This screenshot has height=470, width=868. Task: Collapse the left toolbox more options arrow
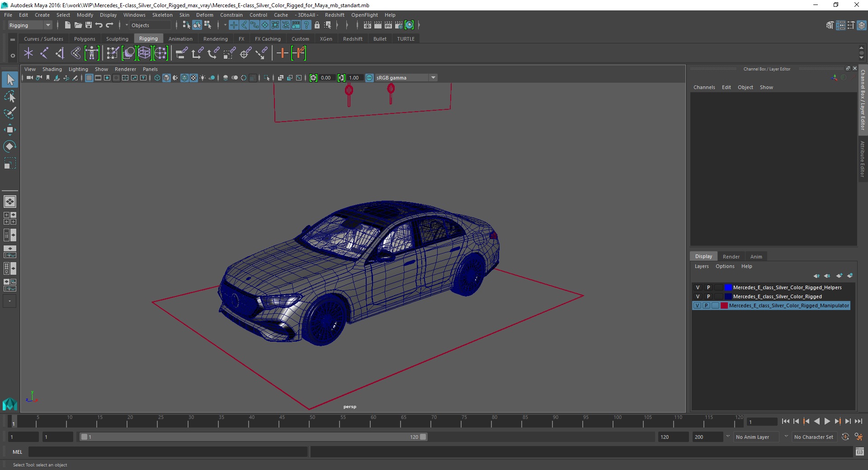(9, 301)
